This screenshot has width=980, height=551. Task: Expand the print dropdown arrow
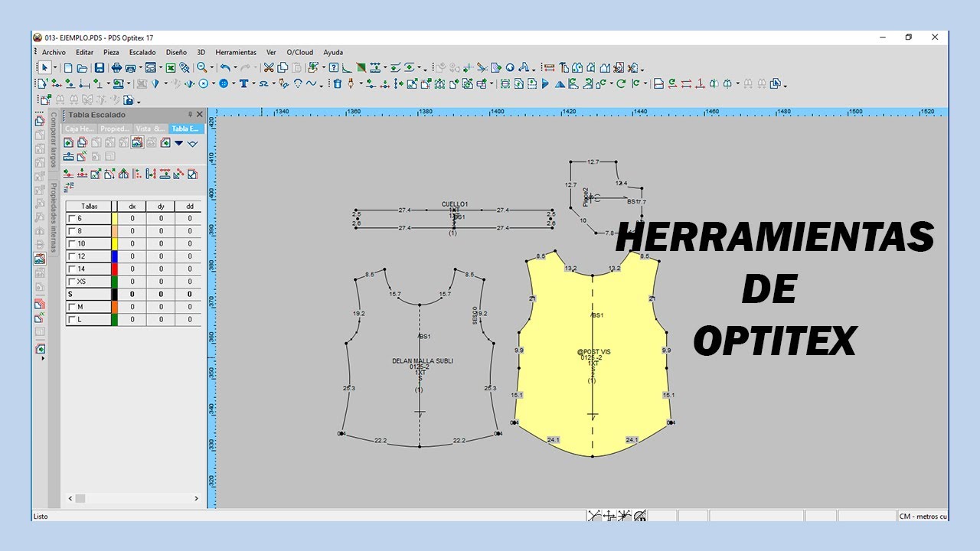click(x=140, y=67)
